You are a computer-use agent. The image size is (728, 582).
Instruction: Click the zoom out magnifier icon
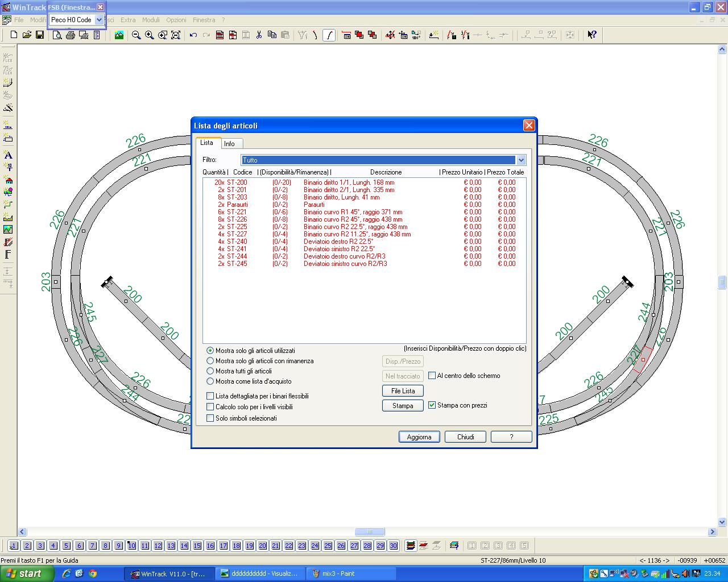tap(136, 35)
